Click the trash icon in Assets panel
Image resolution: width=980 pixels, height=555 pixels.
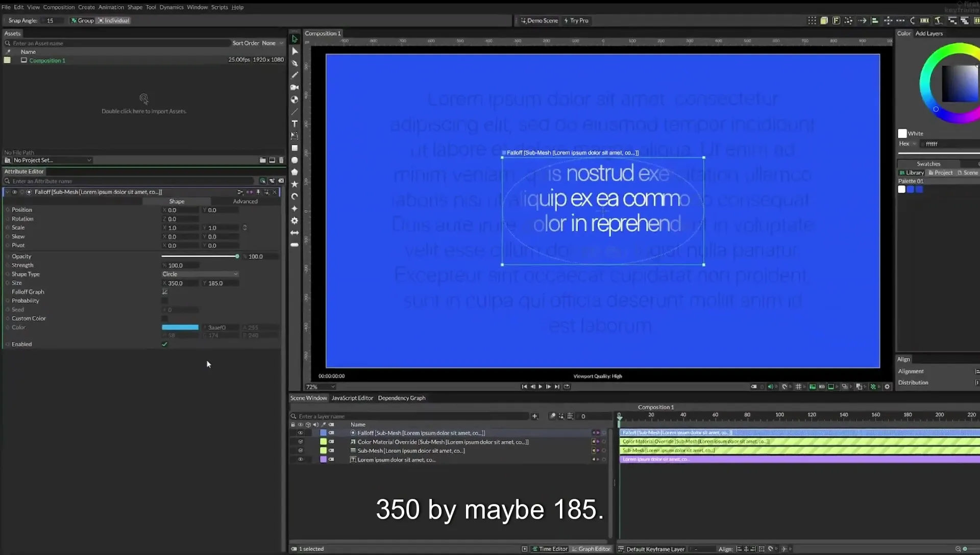point(281,160)
